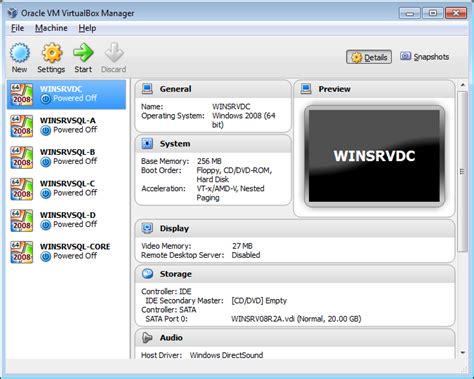474x379 pixels.
Task: Click Remote Desktop Server Disabled value
Action: tap(246, 255)
